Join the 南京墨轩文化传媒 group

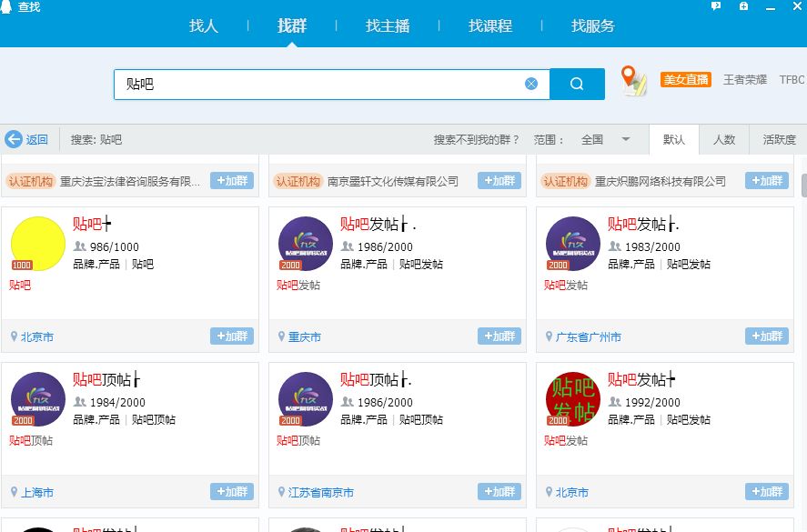pyautogui.click(x=499, y=181)
